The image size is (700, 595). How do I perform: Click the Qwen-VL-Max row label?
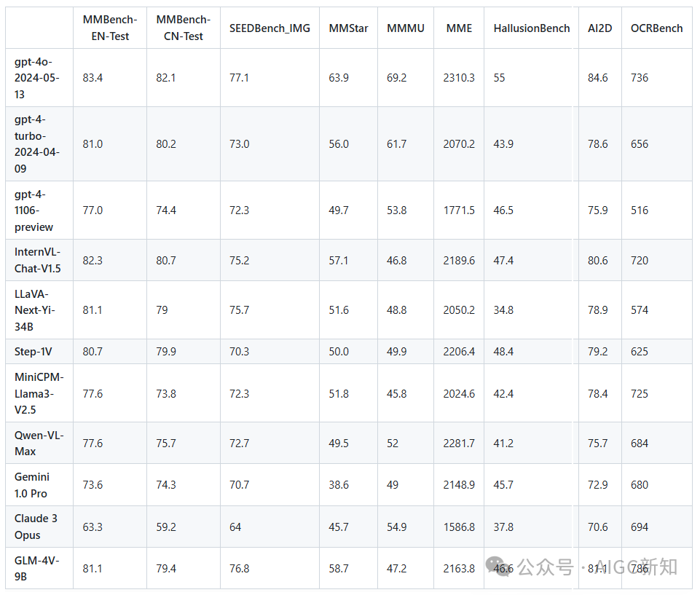[x=39, y=443]
